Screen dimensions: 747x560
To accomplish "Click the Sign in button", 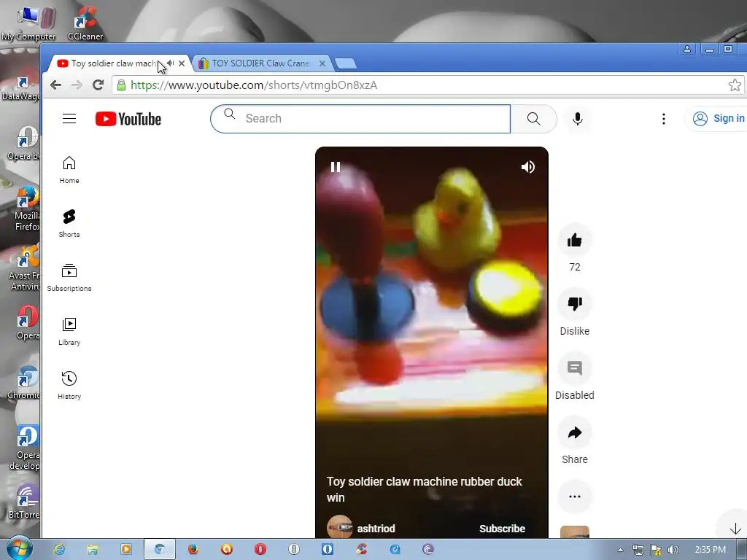I will tap(719, 119).
